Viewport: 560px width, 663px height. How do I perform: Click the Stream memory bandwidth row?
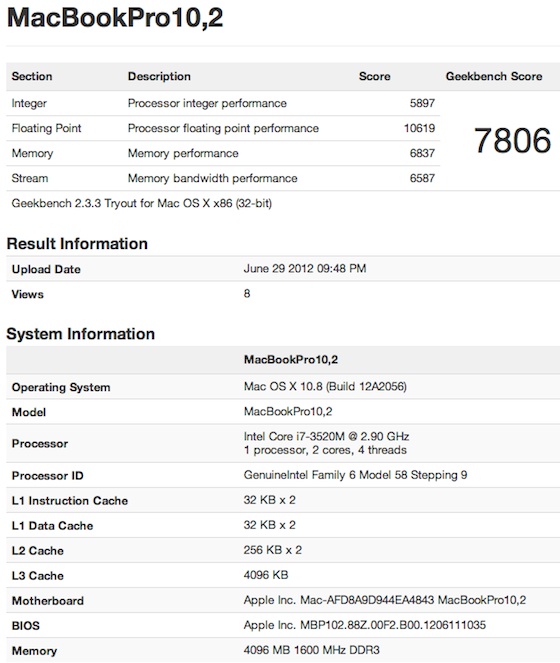(x=223, y=178)
